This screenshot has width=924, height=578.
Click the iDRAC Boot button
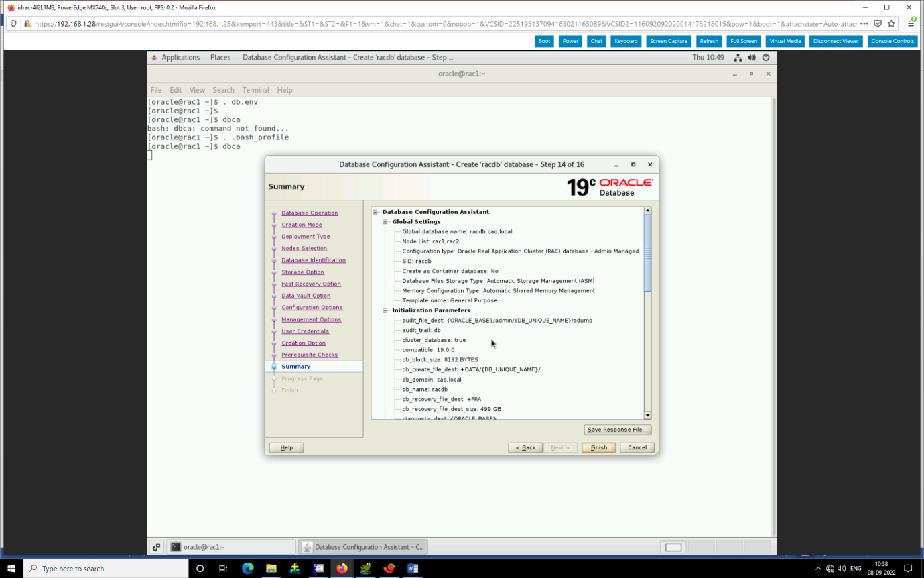pyautogui.click(x=544, y=41)
